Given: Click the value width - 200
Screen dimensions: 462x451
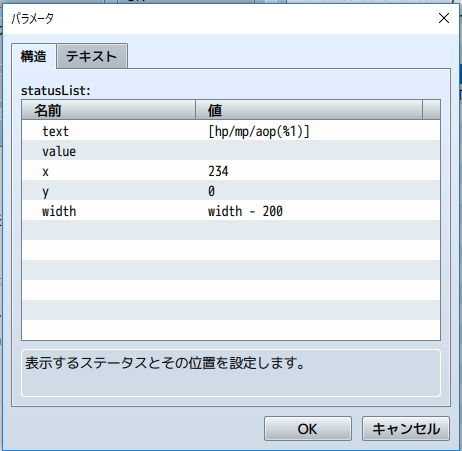Looking at the screenshot, I should pyautogui.click(x=245, y=211).
